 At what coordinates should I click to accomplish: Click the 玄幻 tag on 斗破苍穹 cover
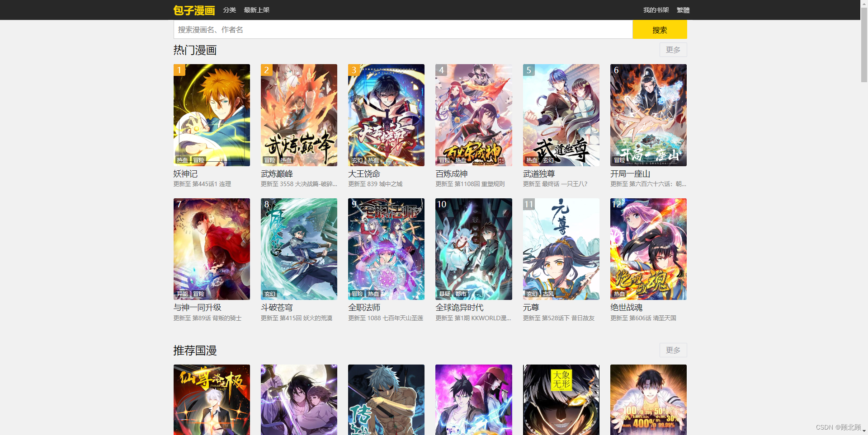(x=269, y=294)
